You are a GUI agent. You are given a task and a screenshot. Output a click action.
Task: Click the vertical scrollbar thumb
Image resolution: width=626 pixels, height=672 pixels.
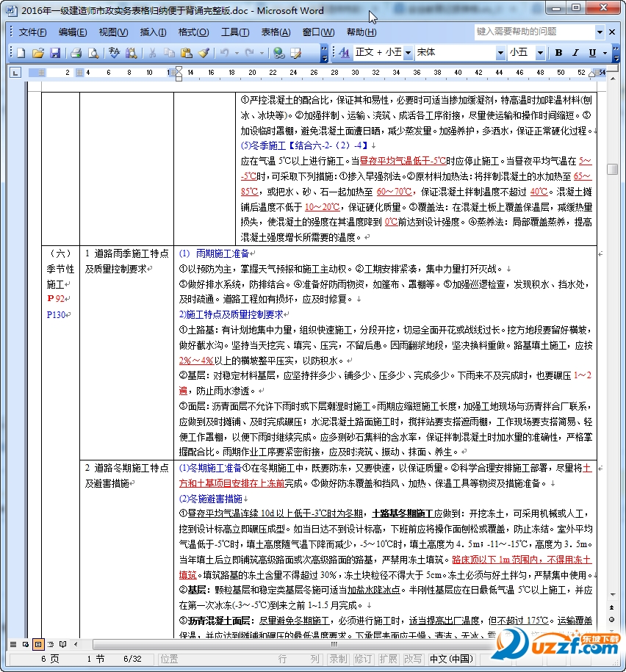(x=612, y=169)
